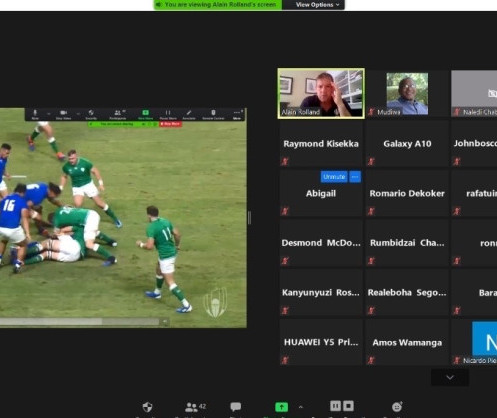Image resolution: width=497 pixels, height=418 pixels.
Task: Click Desmond McDo... muted microphone icon
Action: [285, 260]
